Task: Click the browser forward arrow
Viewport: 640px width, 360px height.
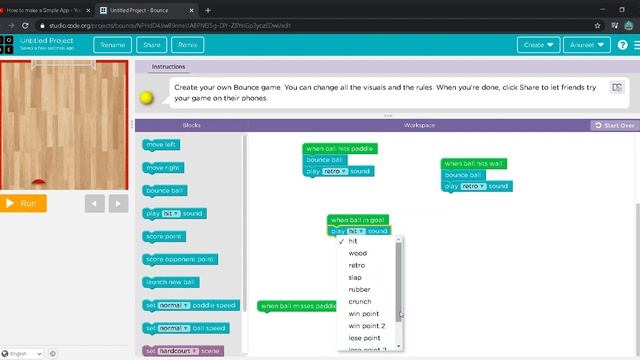Action: point(11,25)
